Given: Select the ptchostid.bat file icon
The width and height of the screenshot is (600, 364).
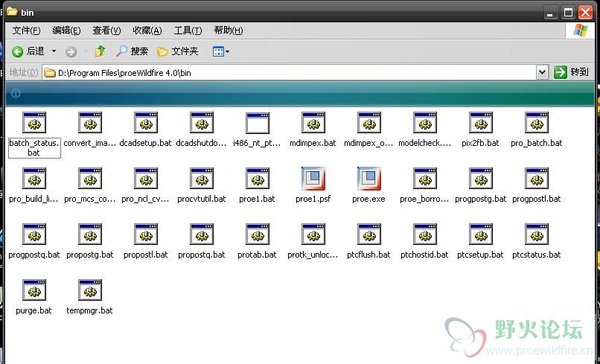Looking at the screenshot, I should (x=425, y=234).
